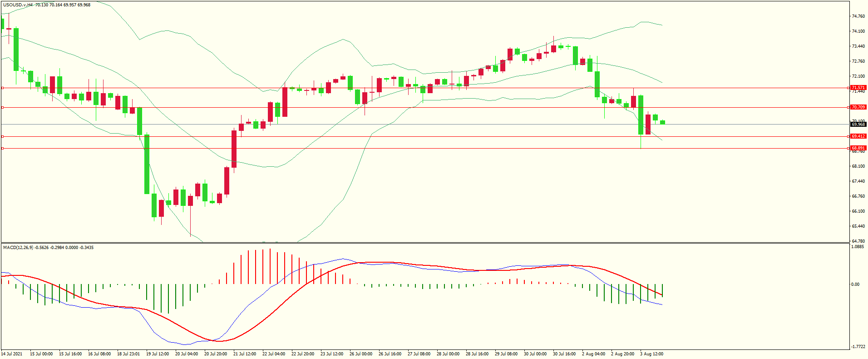Click the tallest red MACD histogram bar

click(270, 266)
